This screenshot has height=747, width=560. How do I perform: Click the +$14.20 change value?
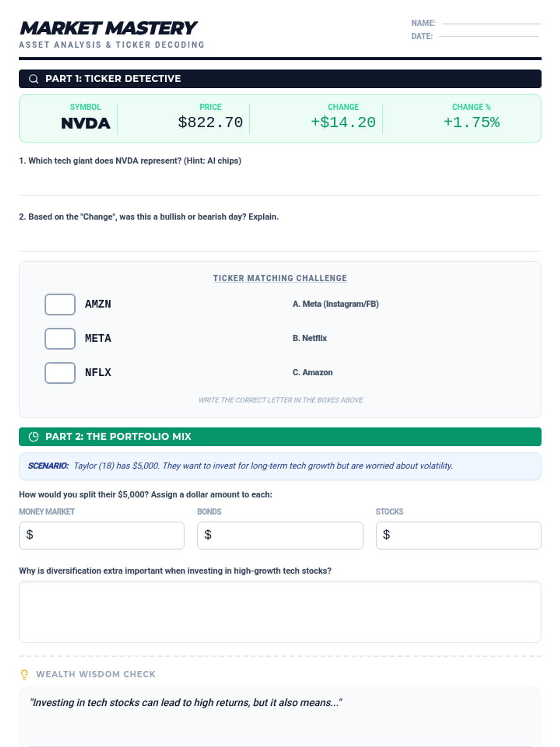(x=343, y=122)
